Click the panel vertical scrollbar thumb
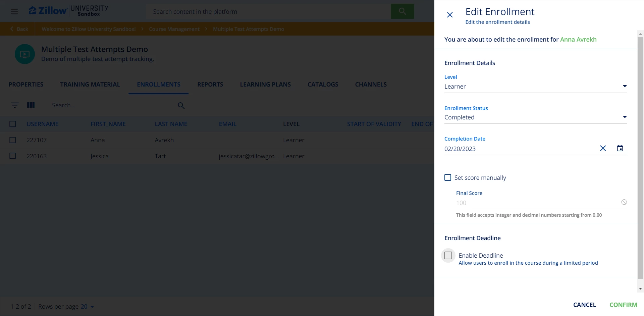This screenshot has height=316, width=644. (640, 158)
